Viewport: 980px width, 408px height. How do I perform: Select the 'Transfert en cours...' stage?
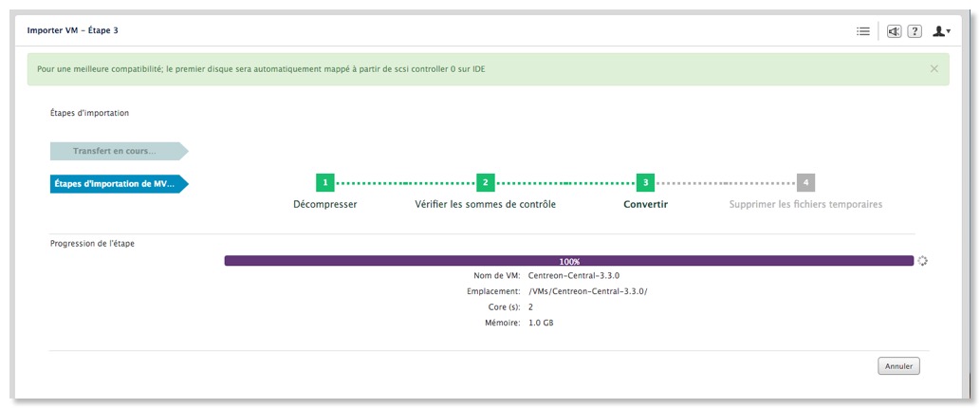coord(120,151)
